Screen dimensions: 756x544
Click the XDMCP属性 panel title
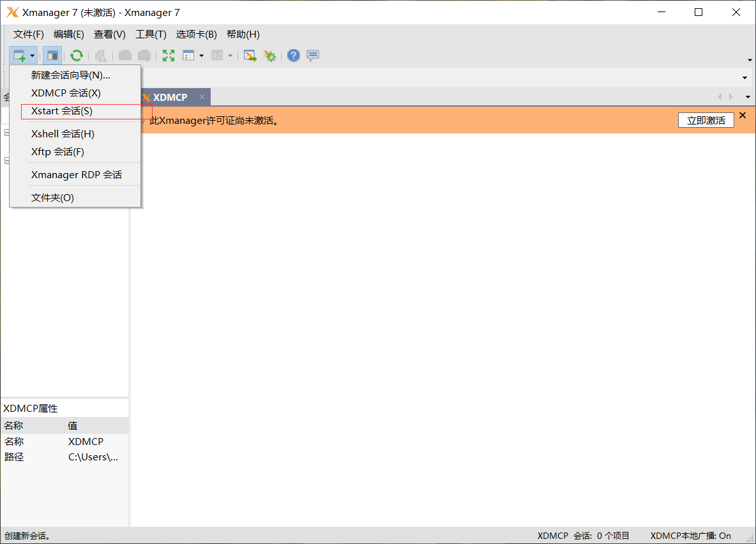coord(31,409)
